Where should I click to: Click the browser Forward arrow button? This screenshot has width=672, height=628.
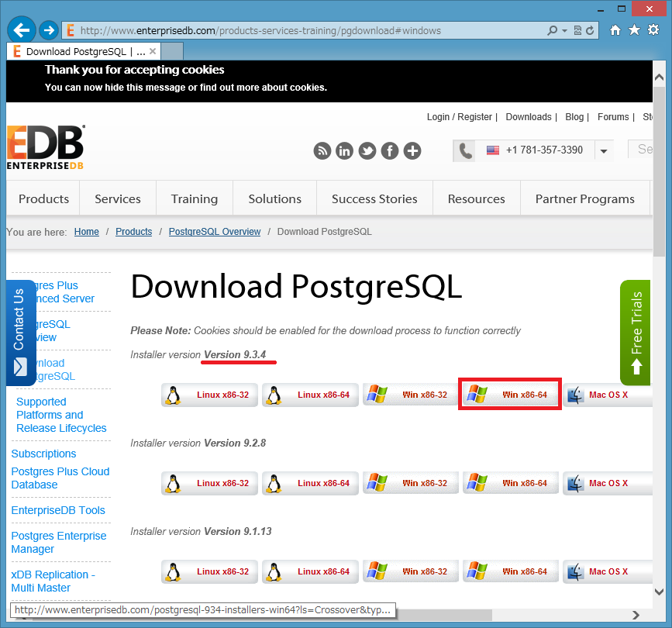click(x=48, y=30)
